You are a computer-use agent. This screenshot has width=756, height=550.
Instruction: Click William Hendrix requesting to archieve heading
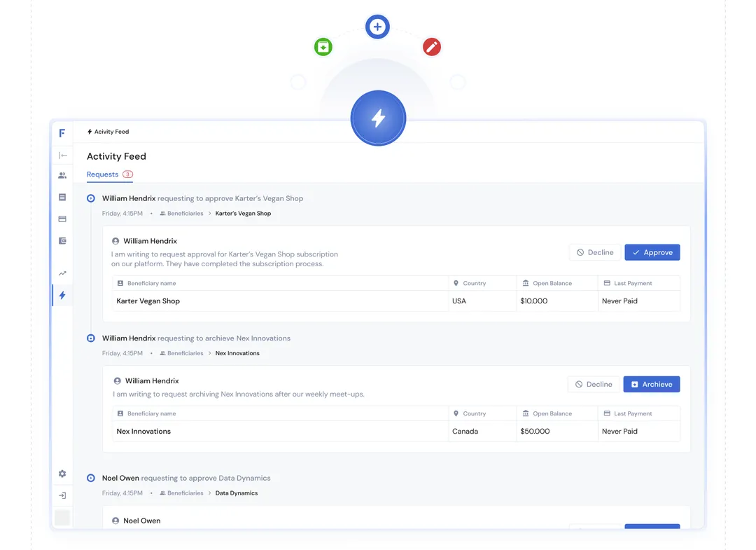tap(196, 338)
